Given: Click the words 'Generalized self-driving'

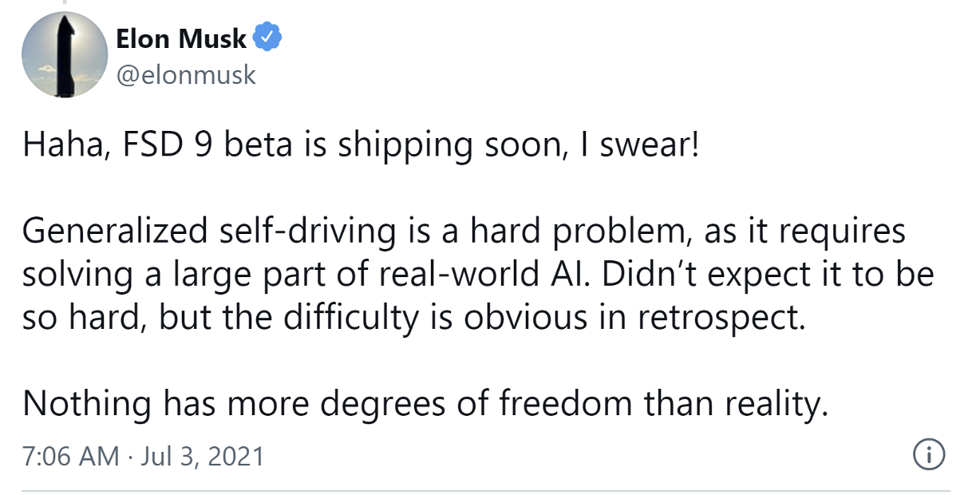Looking at the screenshot, I should [210, 232].
